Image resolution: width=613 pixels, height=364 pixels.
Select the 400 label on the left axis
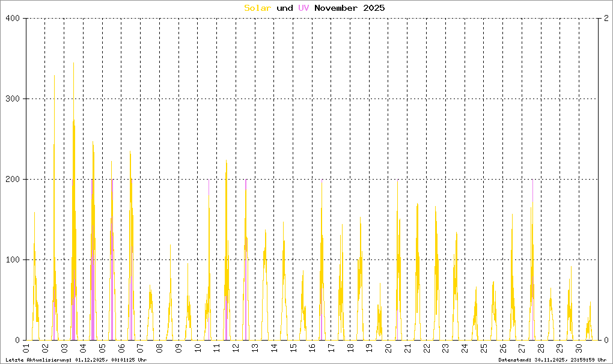coord(13,19)
